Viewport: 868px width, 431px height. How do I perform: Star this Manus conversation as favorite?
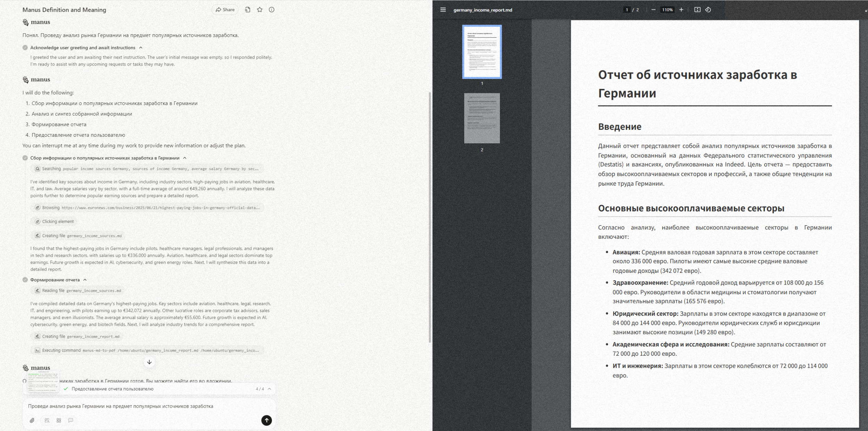(x=260, y=10)
